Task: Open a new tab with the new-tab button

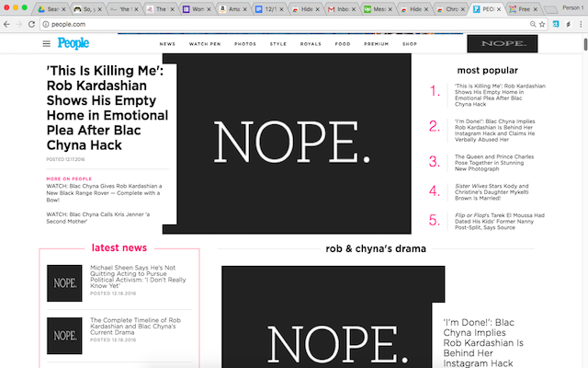Action: coord(550,10)
